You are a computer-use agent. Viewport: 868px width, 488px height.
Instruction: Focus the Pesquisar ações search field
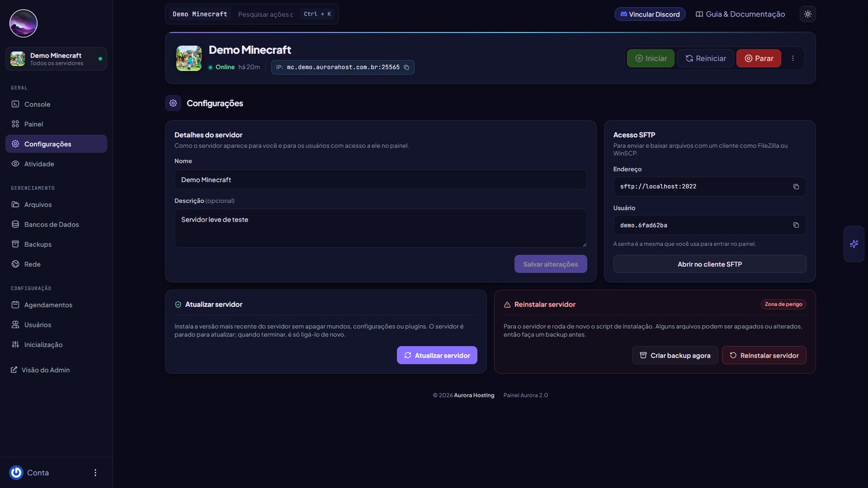tap(266, 14)
